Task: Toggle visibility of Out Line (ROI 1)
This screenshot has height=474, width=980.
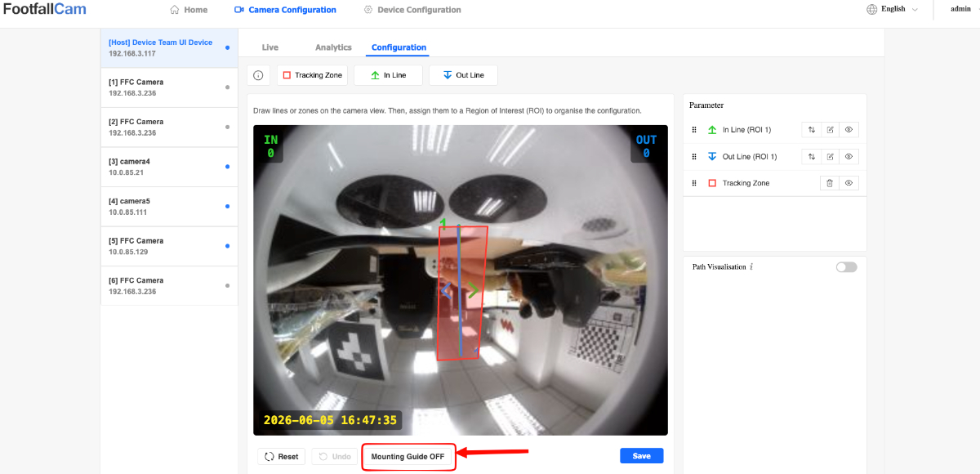Action: click(849, 156)
